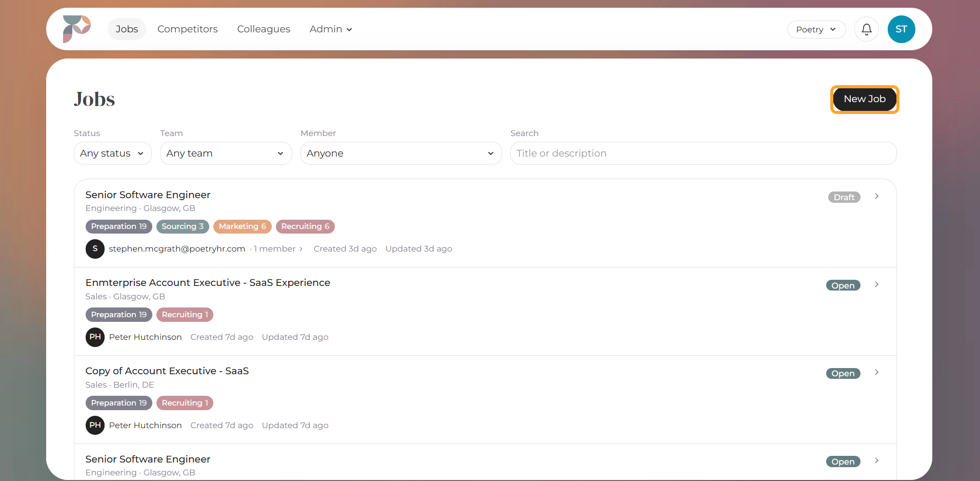Viewport: 980px width, 481px height.
Task: Open the Anyone member filter dropdown
Action: (401, 153)
